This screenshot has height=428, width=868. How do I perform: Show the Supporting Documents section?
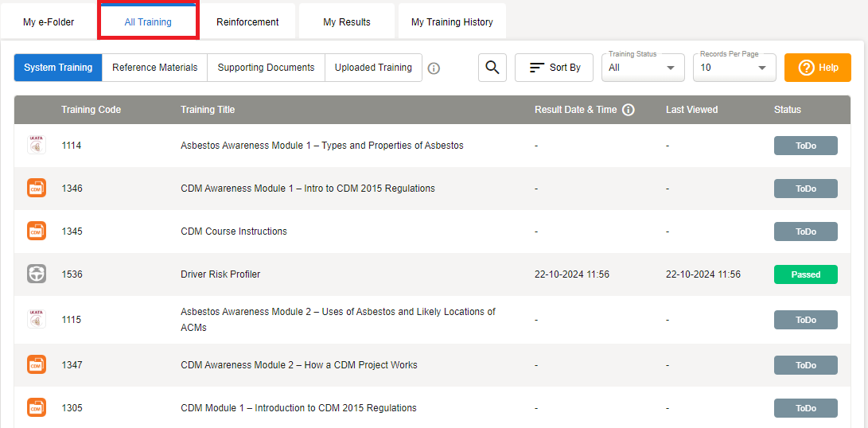266,68
